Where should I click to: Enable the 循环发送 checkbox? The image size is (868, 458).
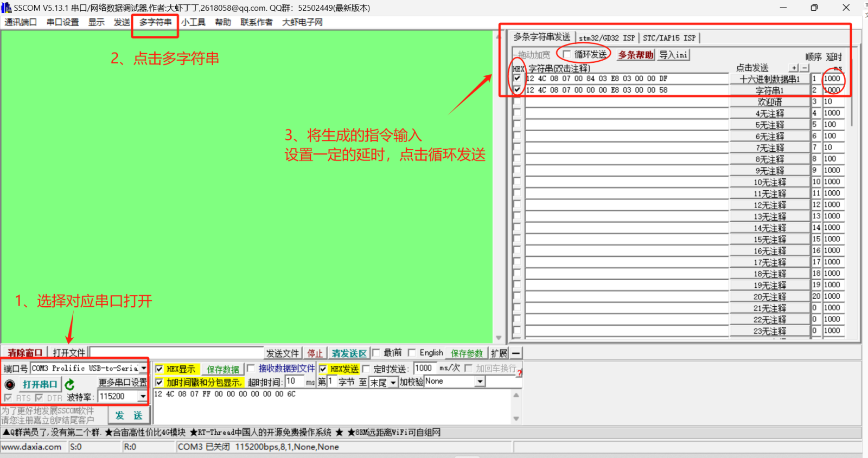pyautogui.click(x=567, y=54)
